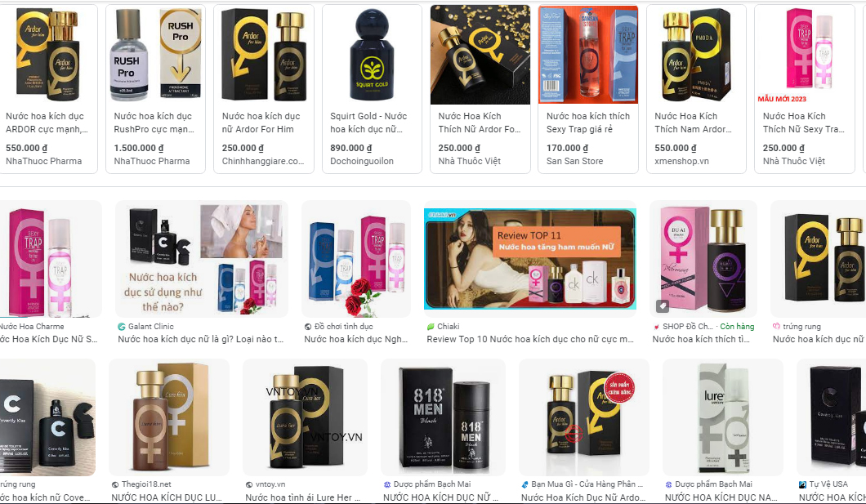The height and width of the screenshot is (504, 866).
Task: Open the Review TOP 11 banner image
Action: 530,259
